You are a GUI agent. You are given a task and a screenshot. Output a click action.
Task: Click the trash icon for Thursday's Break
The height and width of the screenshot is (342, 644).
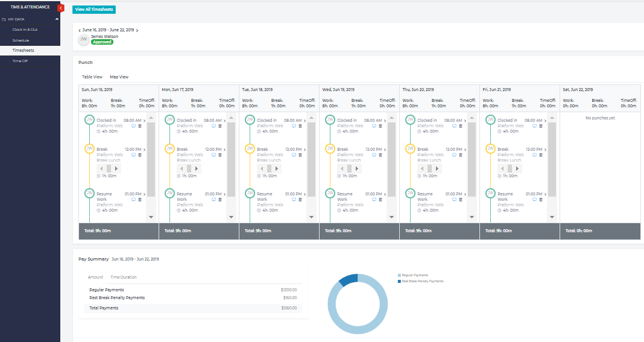click(x=461, y=155)
